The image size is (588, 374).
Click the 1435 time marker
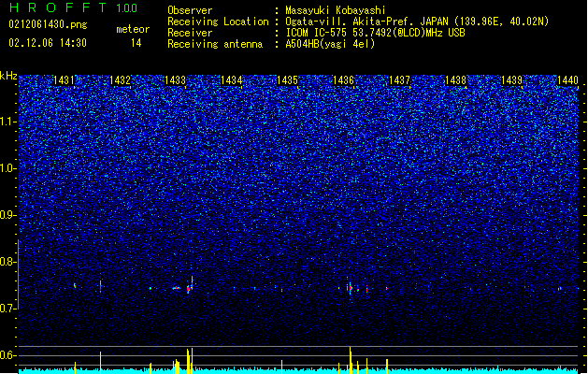(287, 79)
